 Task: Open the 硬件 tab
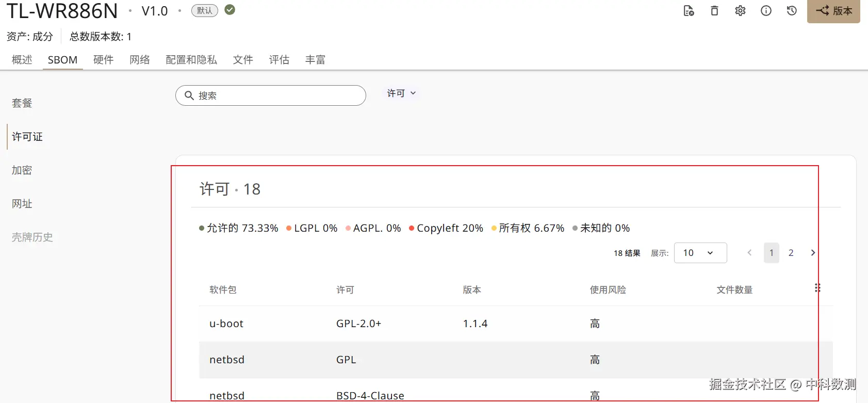pyautogui.click(x=104, y=60)
